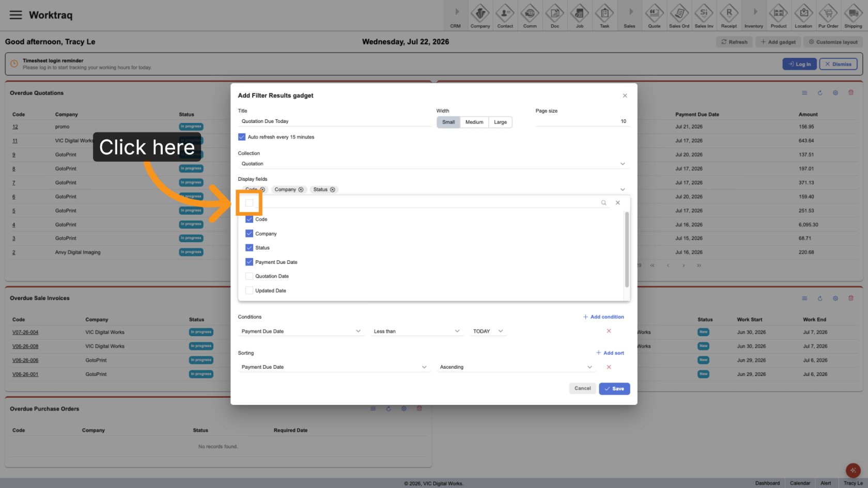Open the Job module icon
Screen dimensions: 868x488
(579, 16)
